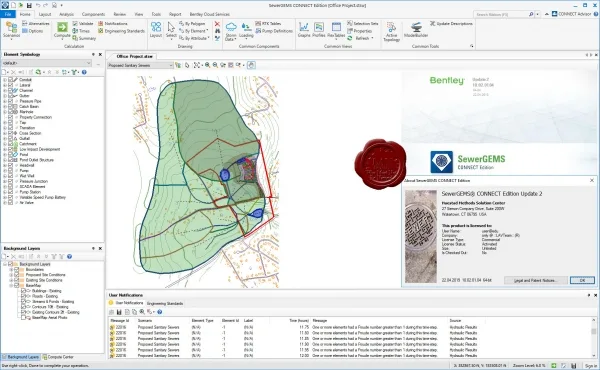Viewport: 600px width, 370px height.
Task: Open the calculation Summary
Action: (x=84, y=38)
